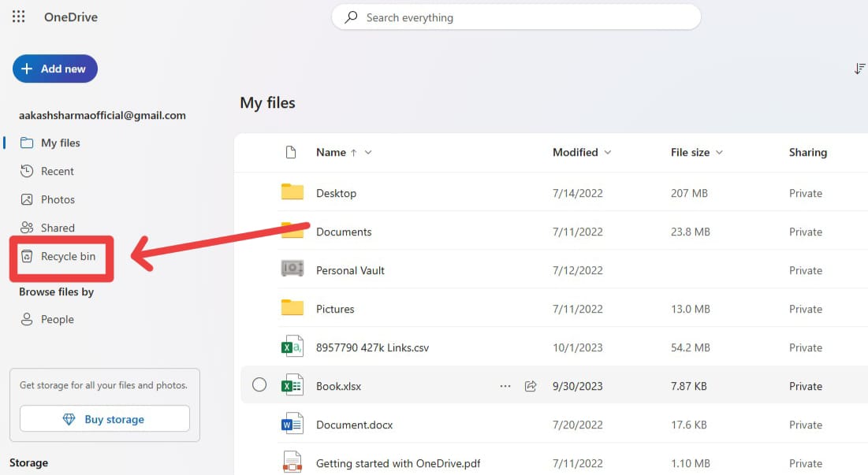The width and height of the screenshot is (868, 475).
Task: Click the 1.10 MB file size
Action: pos(691,463)
